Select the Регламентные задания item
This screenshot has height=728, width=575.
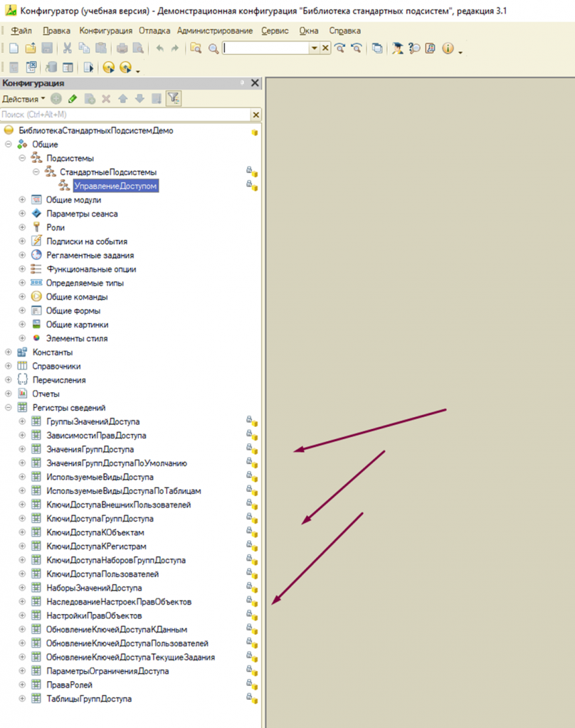click(x=90, y=255)
